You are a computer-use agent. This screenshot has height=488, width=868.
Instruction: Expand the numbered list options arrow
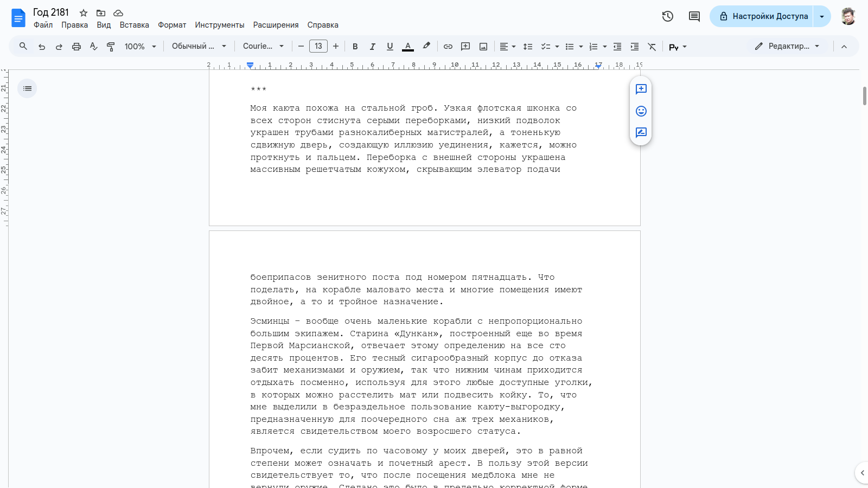[604, 47]
